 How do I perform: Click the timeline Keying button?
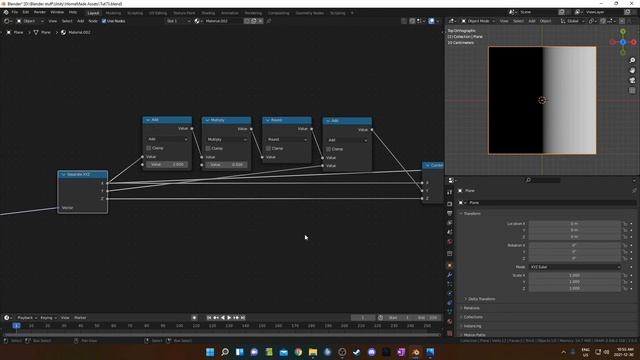48,318
